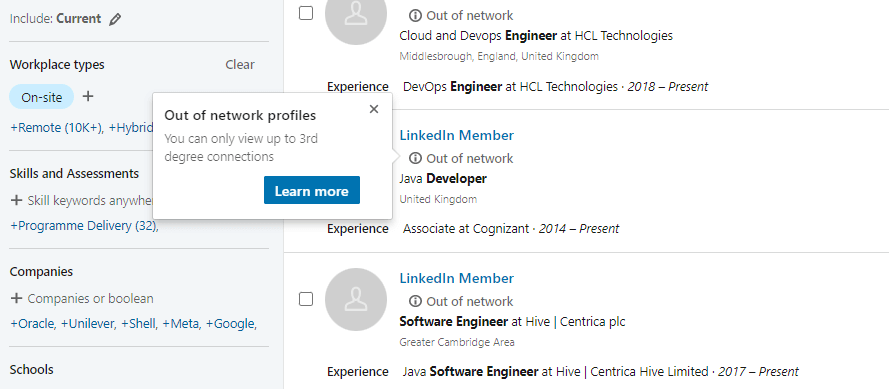
Task: Add Companies or boolean filter
Action: [82, 298]
